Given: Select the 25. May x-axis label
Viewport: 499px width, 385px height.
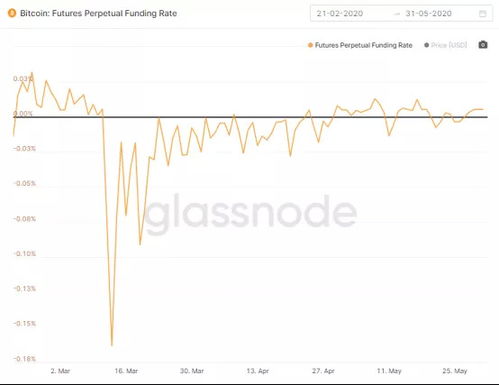Looking at the screenshot, I should click(455, 371).
